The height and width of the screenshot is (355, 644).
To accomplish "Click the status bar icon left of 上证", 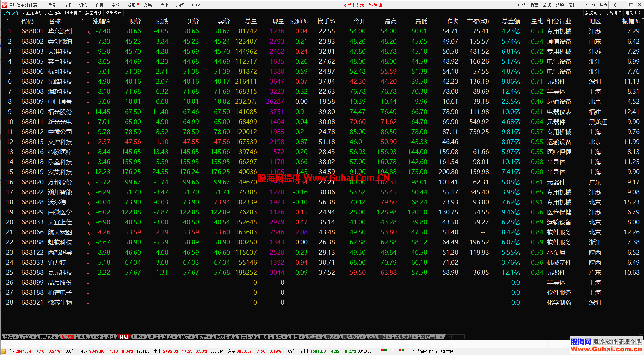I will pos(3,351).
